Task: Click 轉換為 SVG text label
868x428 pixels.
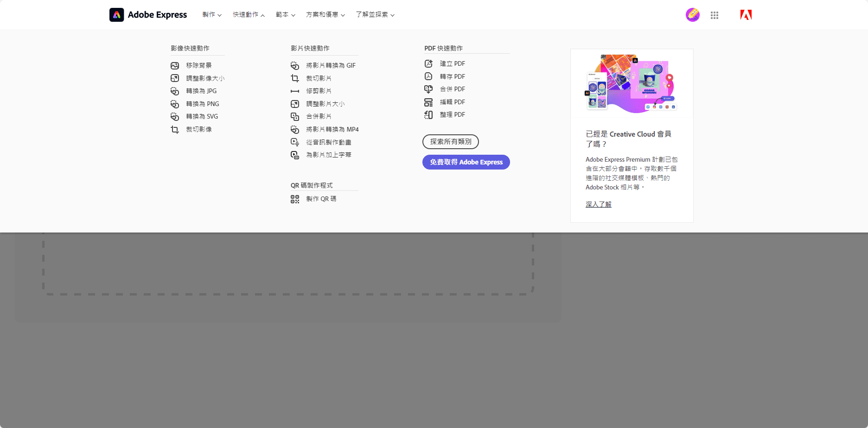Action: pyautogui.click(x=202, y=116)
